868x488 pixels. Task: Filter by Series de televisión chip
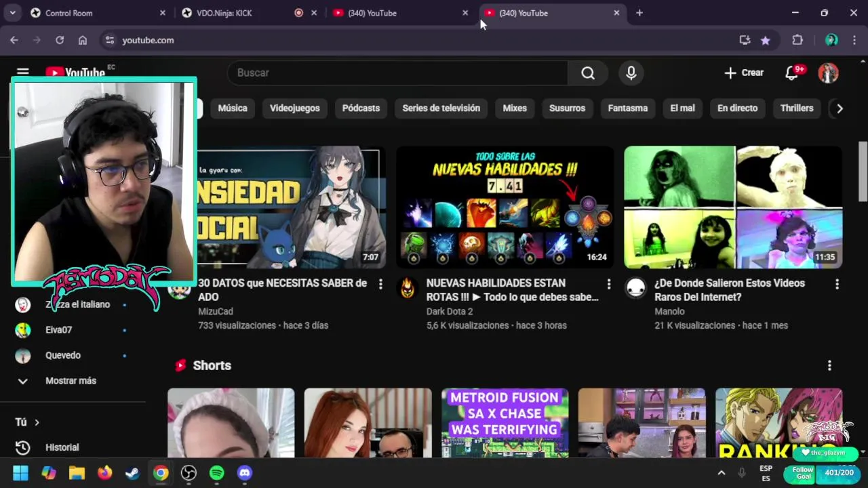(x=441, y=108)
